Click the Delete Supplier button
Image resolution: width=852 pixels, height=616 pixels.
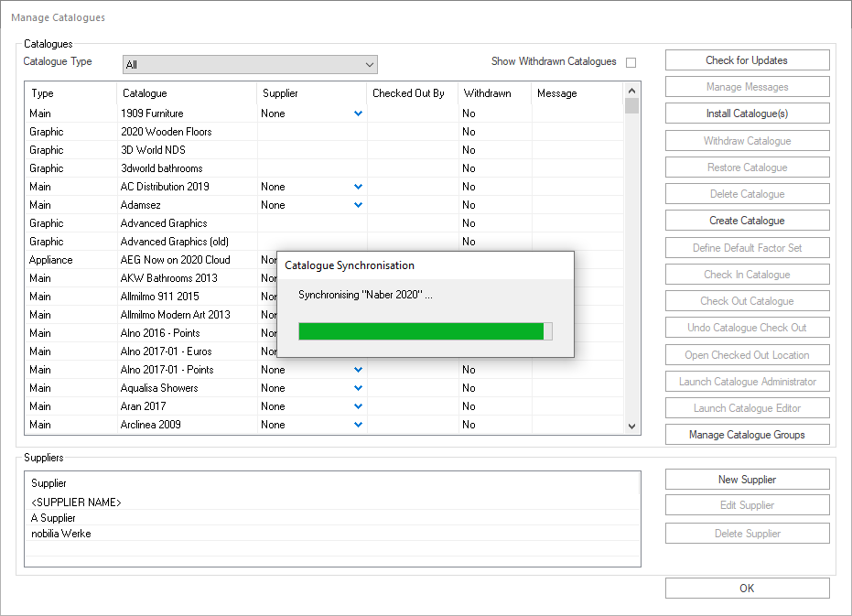point(747,534)
